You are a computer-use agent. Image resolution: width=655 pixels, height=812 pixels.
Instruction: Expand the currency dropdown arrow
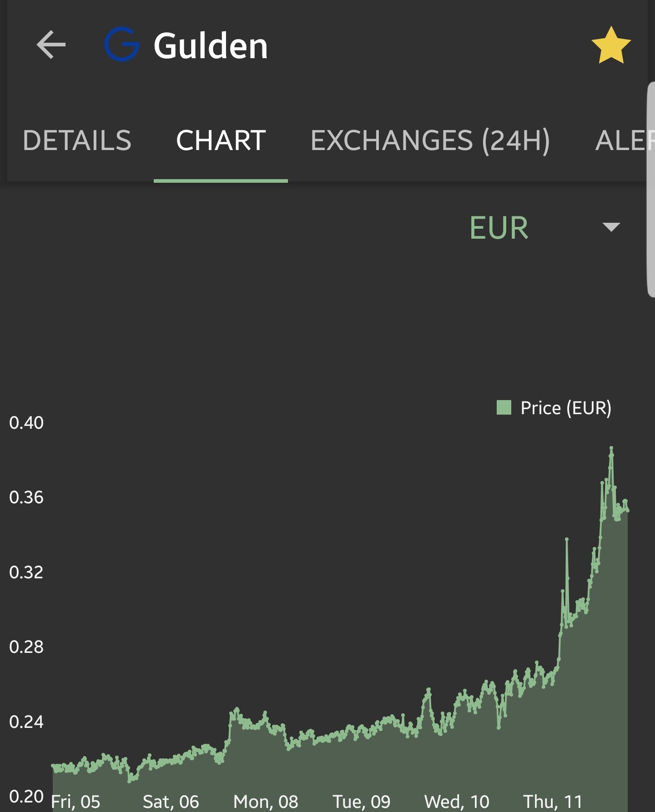pyautogui.click(x=611, y=227)
